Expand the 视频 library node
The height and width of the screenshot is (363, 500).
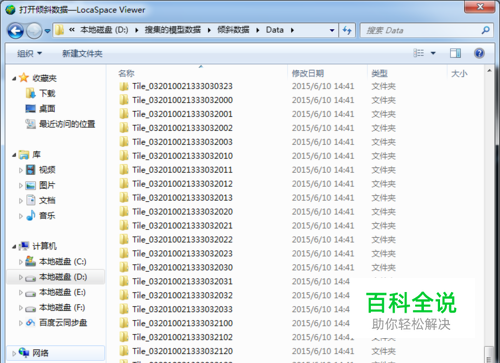[21, 170]
